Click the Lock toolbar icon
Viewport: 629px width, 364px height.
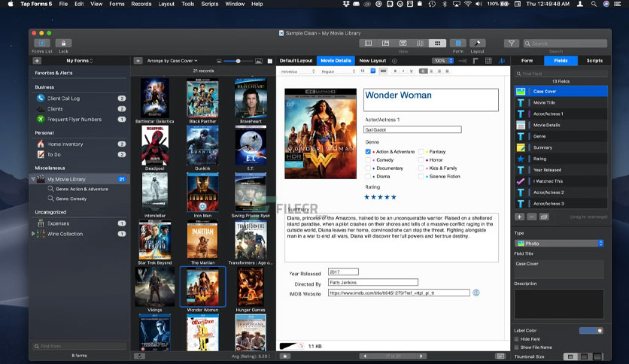pos(63,43)
